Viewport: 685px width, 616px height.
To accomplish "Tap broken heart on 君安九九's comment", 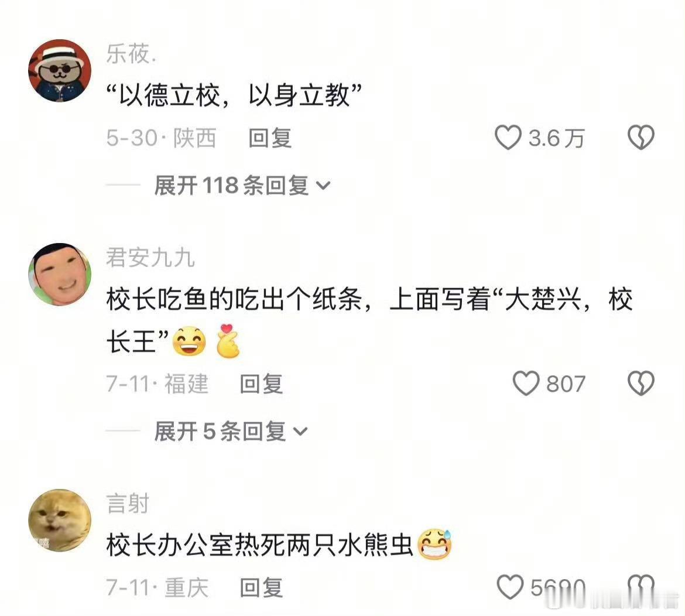I will (641, 384).
